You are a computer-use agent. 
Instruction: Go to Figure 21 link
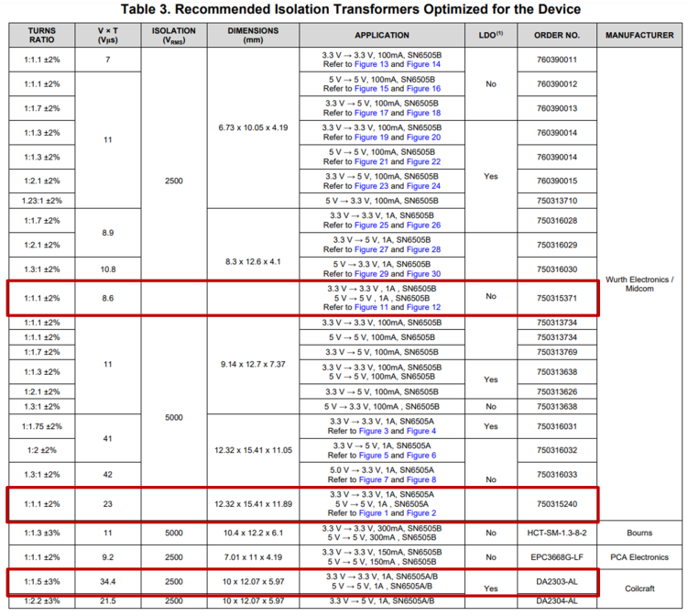371,161
